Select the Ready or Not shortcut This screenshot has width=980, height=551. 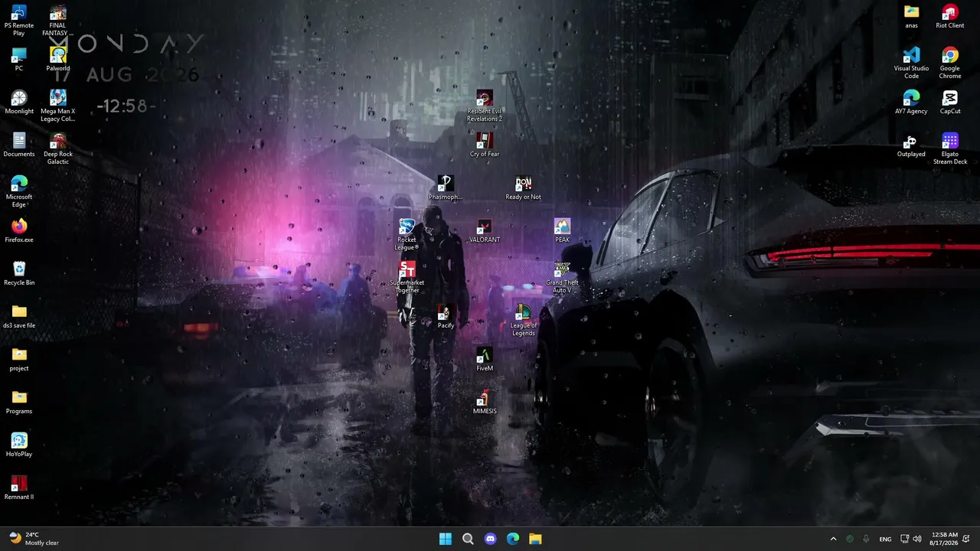click(x=524, y=188)
